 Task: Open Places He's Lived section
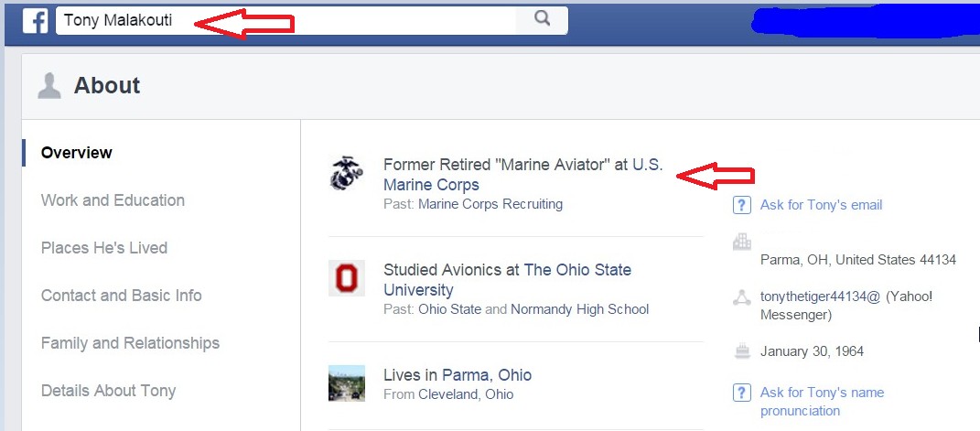103,248
